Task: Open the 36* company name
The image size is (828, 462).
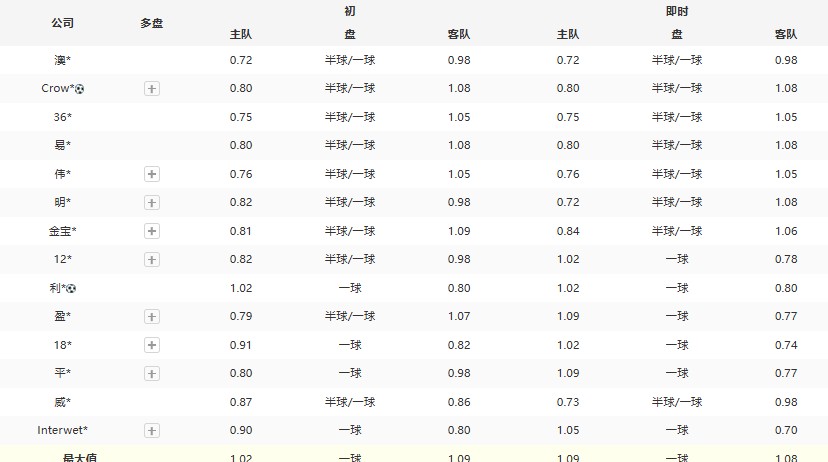Action: pyautogui.click(x=62, y=117)
